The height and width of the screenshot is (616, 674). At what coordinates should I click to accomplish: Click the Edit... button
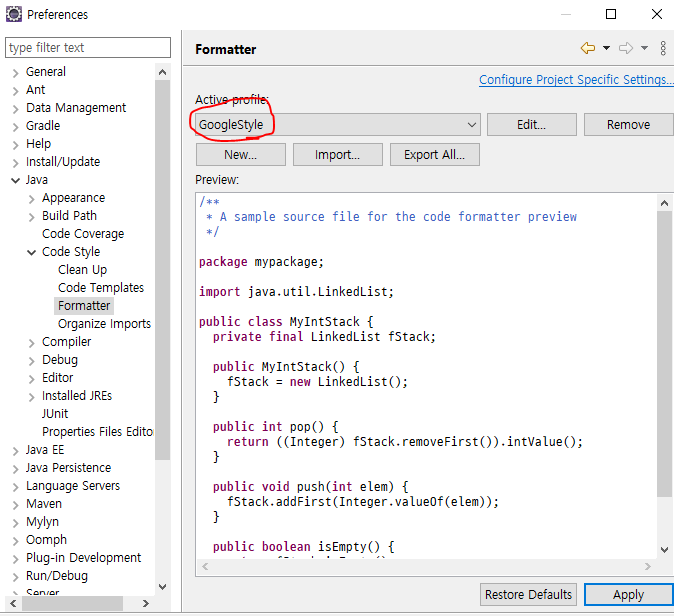click(x=531, y=125)
